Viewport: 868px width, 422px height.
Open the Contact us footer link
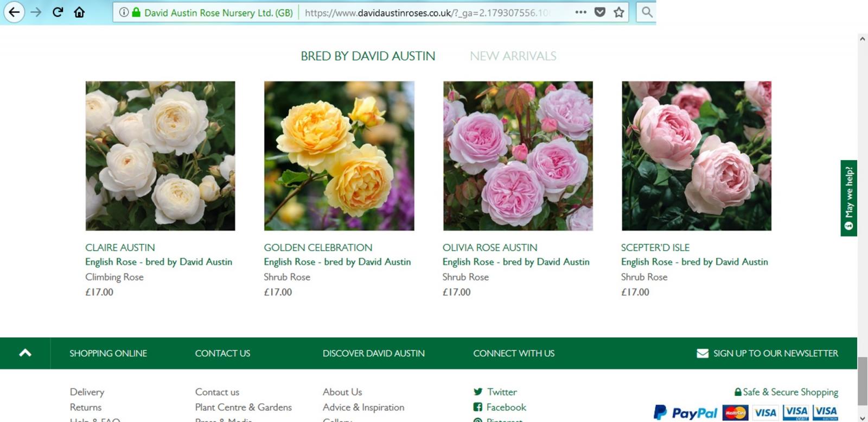(x=217, y=392)
